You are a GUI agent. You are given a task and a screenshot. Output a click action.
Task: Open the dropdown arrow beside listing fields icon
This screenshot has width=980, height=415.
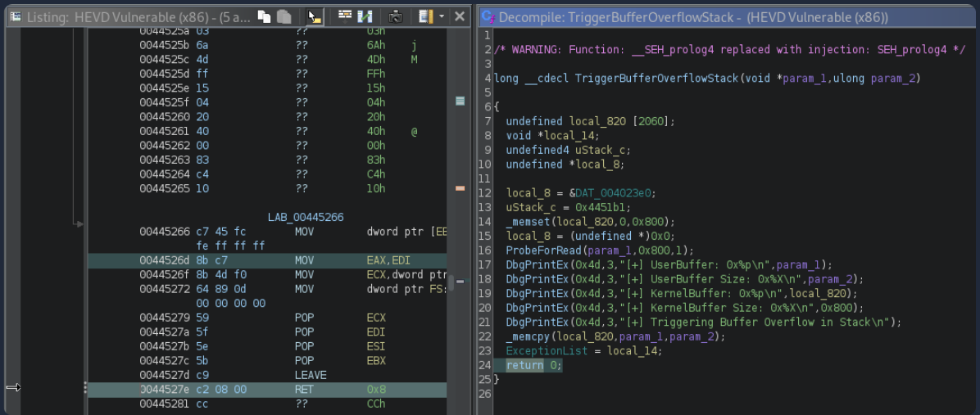[x=441, y=16]
